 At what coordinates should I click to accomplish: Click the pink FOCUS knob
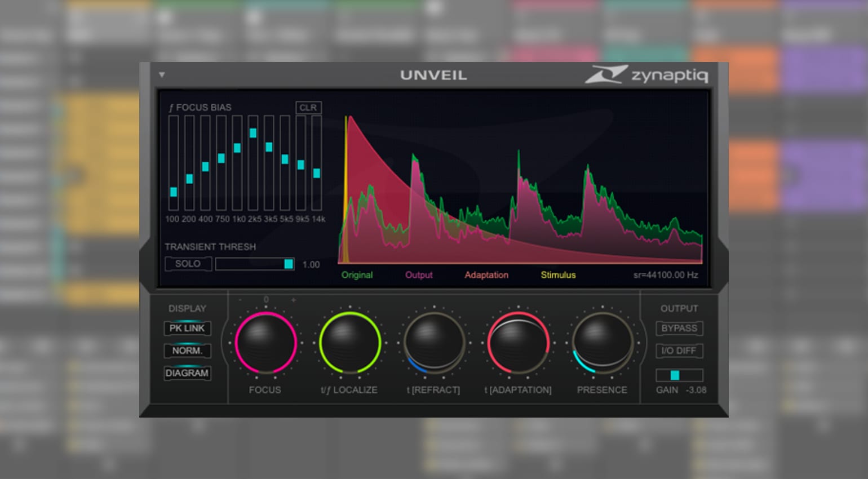tap(265, 343)
